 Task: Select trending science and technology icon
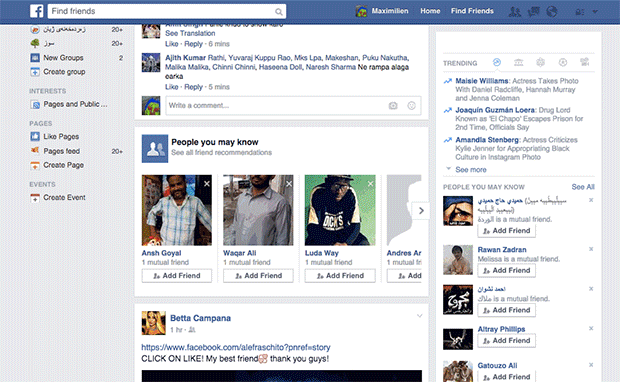540,62
